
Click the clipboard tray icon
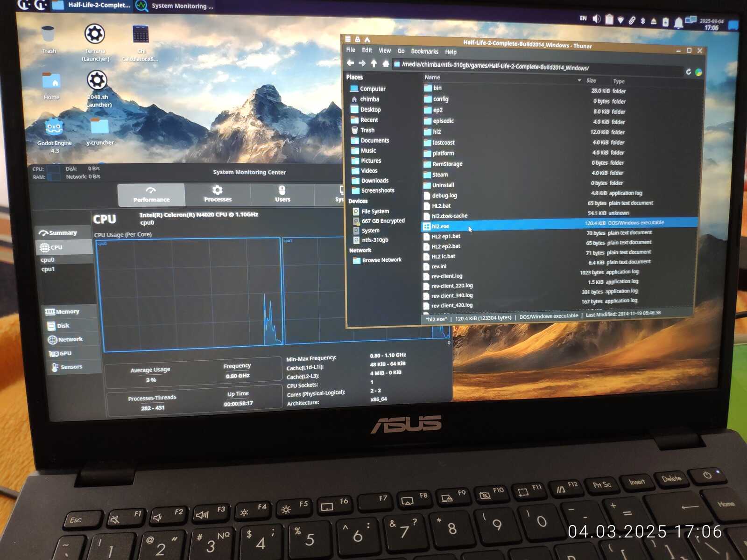[609, 19]
